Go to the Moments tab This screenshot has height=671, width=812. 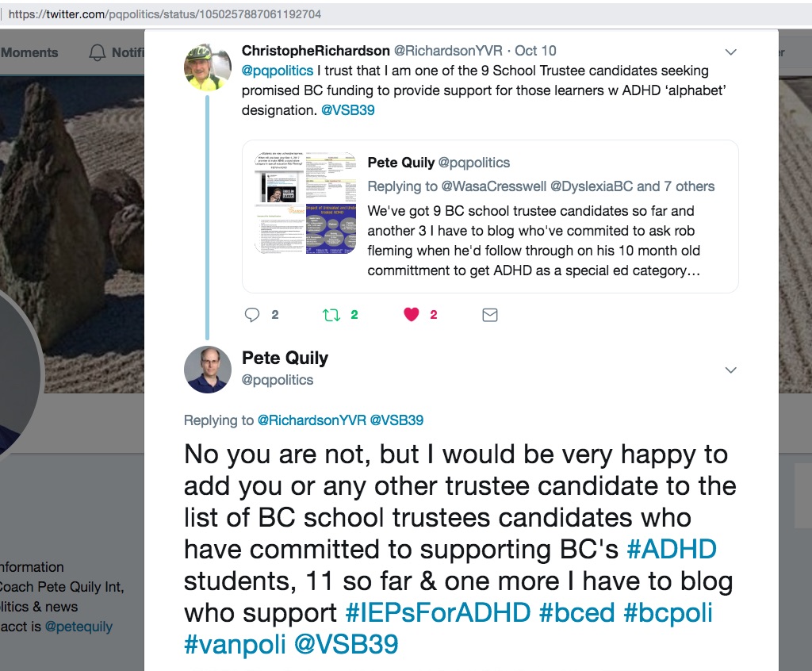(29, 53)
